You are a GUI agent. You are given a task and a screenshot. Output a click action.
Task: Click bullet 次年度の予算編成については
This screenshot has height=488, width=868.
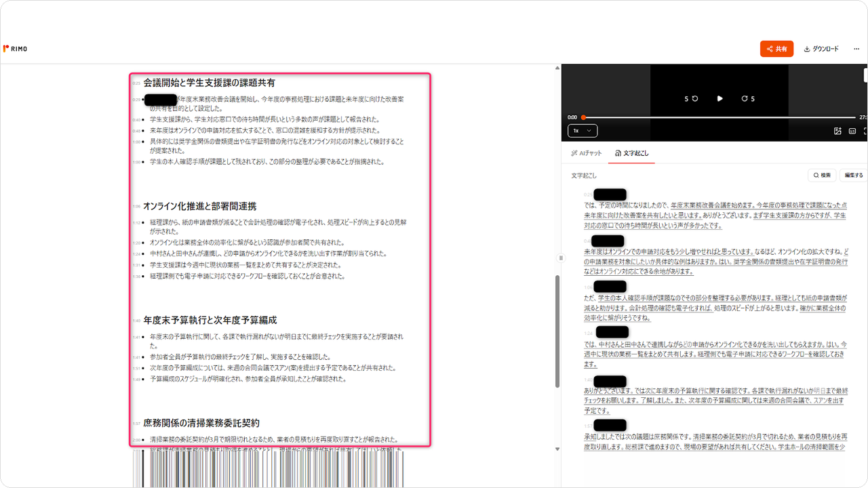[273, 368]
